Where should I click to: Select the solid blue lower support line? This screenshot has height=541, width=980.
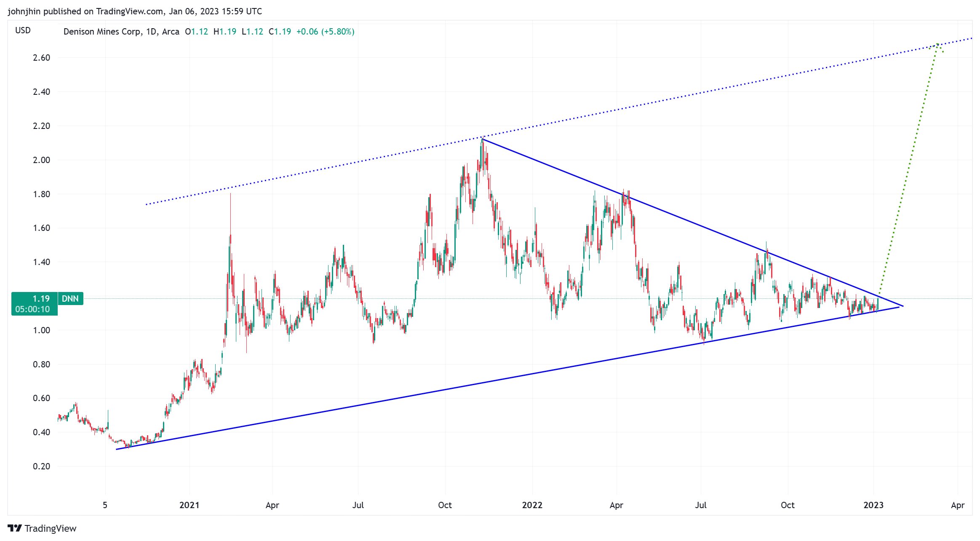pyautogui.click(x=421, y=394)
